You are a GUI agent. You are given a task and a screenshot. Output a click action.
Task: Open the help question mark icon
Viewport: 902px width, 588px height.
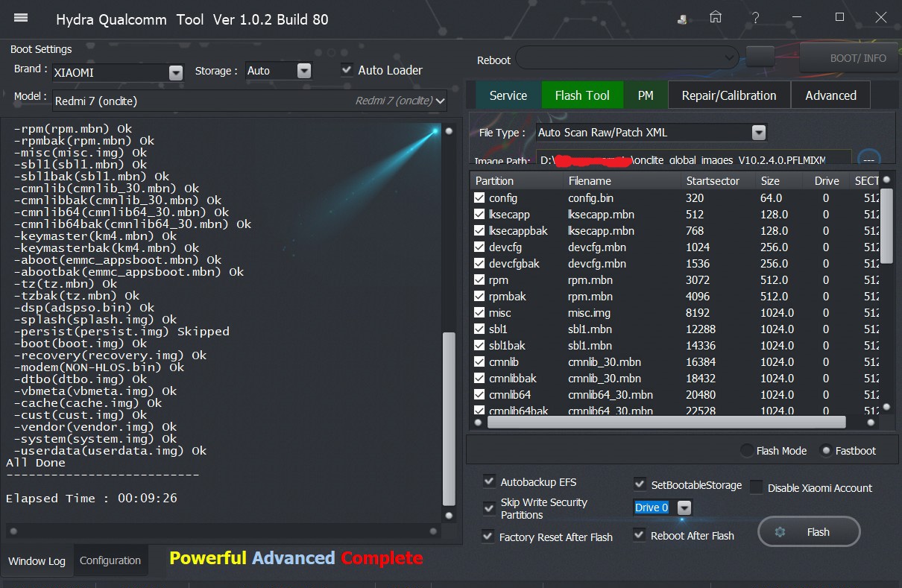pos(757,17)
